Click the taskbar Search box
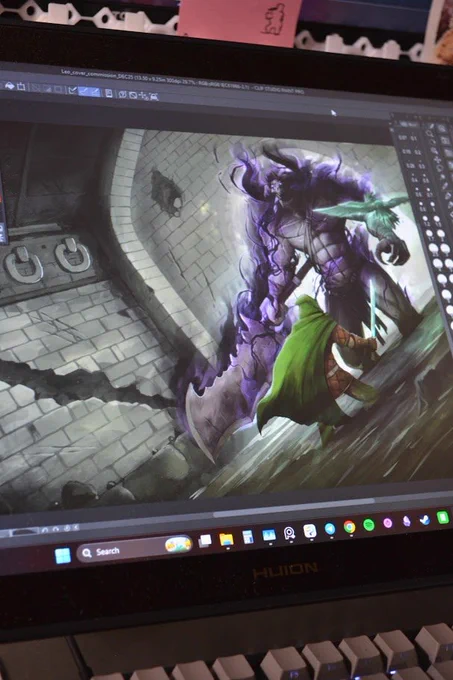 (x=135, y=548)
